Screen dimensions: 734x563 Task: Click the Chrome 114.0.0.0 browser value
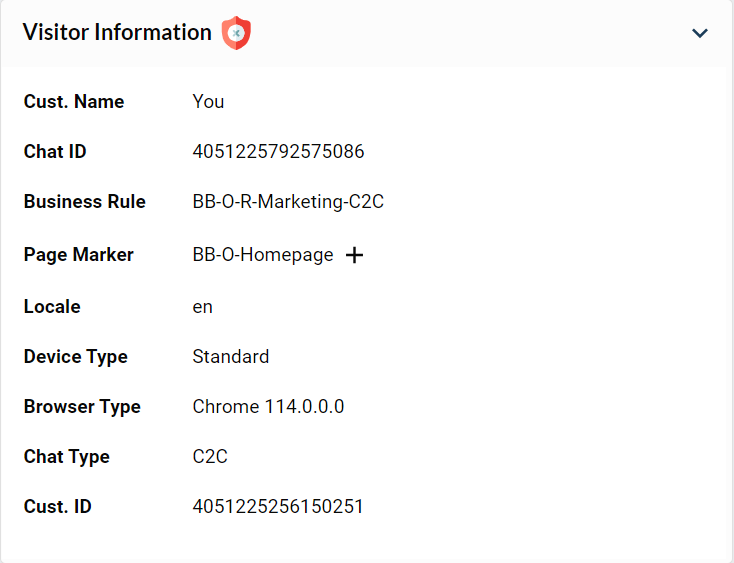(268, 407)
